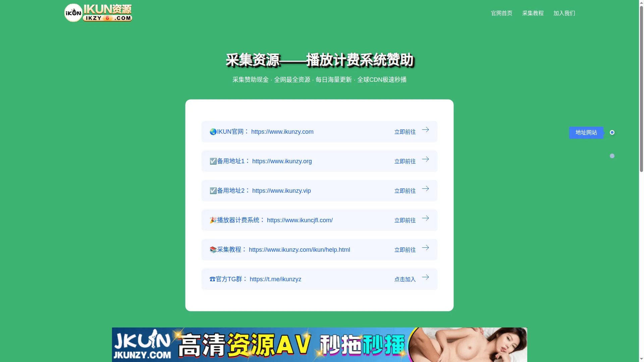The image size is (644, 362).
Task: Click the label 采集教程： in the list
Action: point(232,250)
